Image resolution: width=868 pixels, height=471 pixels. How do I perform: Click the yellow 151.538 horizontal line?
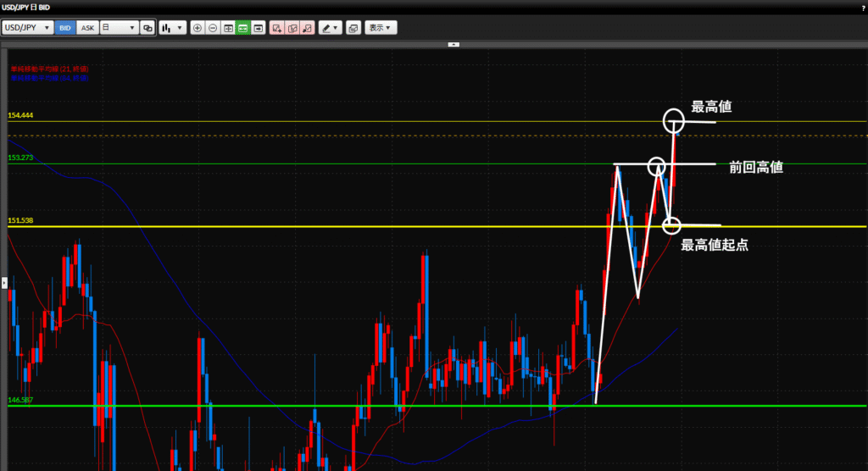tap(339, 226)
